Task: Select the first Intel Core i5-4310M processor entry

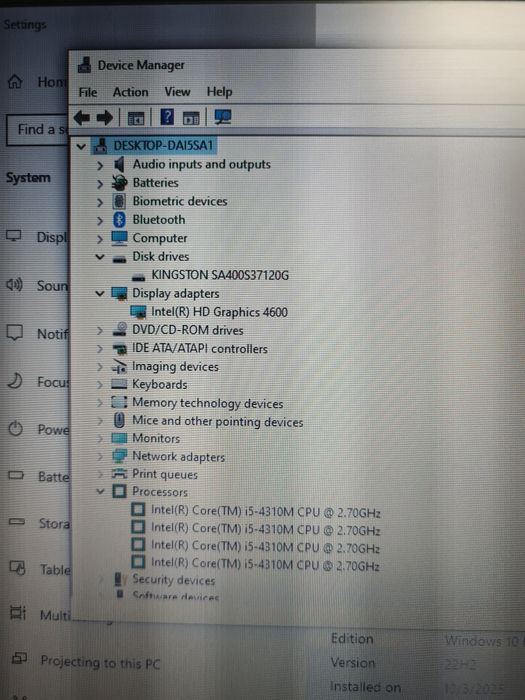Action: (x=265, y=512)
